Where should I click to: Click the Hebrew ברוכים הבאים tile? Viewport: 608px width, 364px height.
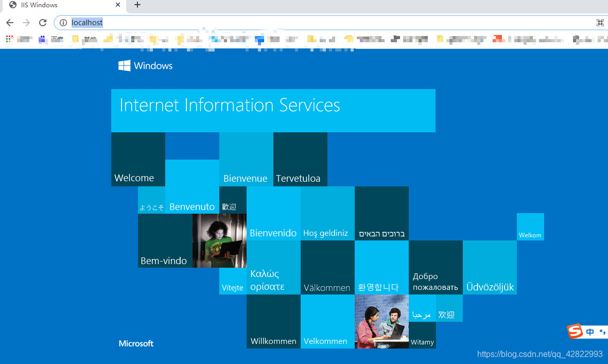point(381,214)
